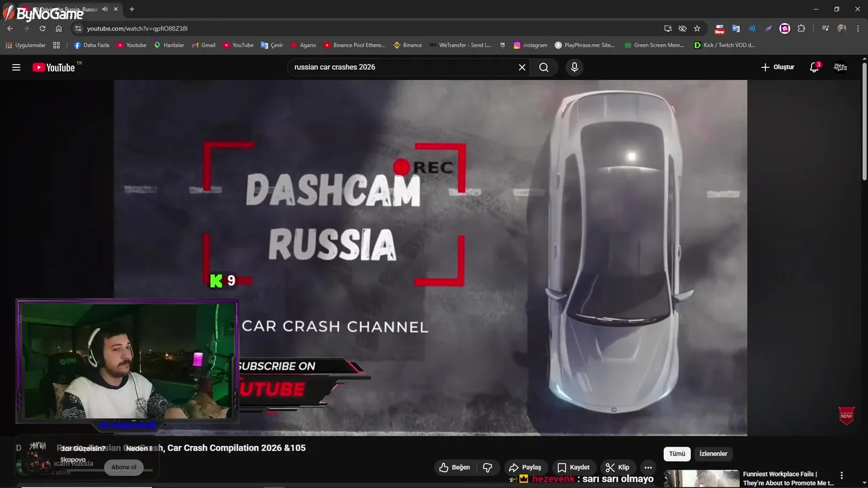
Task: Open YouTube notifications bell
Action: click(814, 67)
